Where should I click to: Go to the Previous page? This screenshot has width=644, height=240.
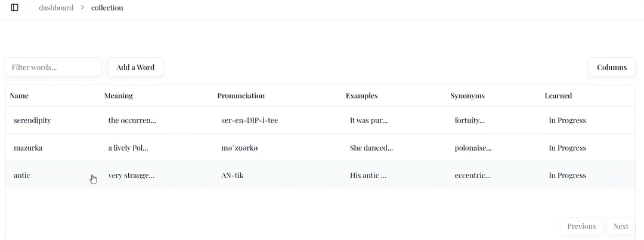coord(581,226)
